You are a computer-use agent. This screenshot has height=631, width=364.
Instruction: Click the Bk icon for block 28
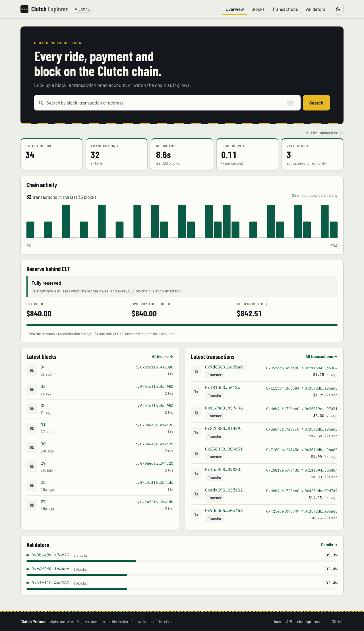32,486
